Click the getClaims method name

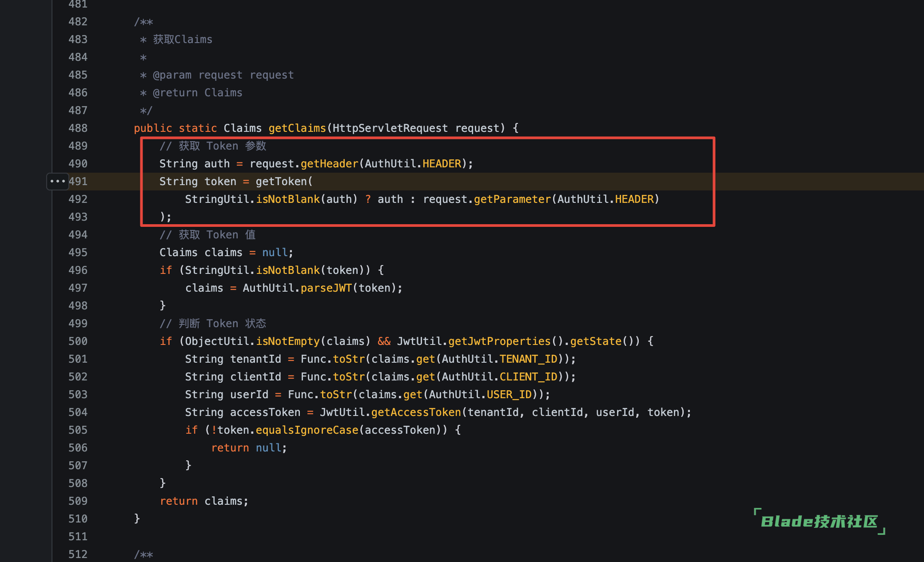pos(297,128)
